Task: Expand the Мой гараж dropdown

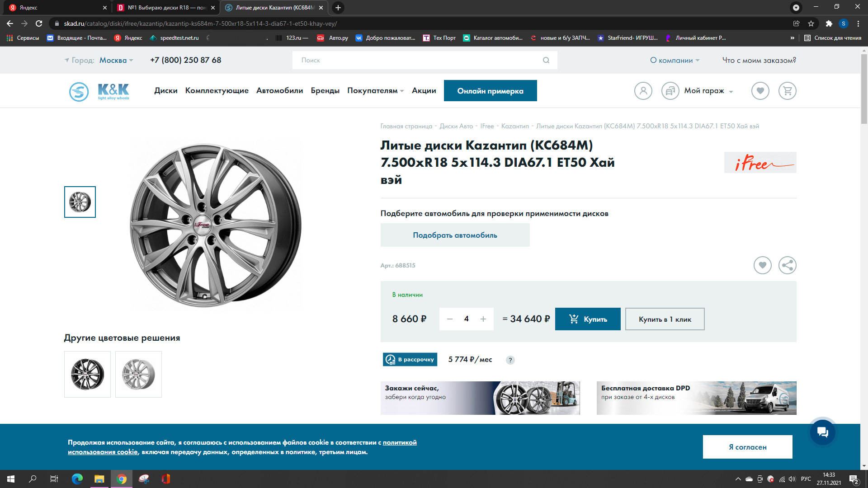Action: [x=708, y=91]
